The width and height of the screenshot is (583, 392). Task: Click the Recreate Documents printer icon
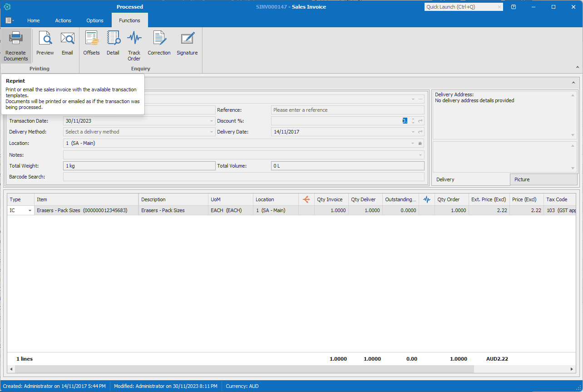click(x=16, y=39)
